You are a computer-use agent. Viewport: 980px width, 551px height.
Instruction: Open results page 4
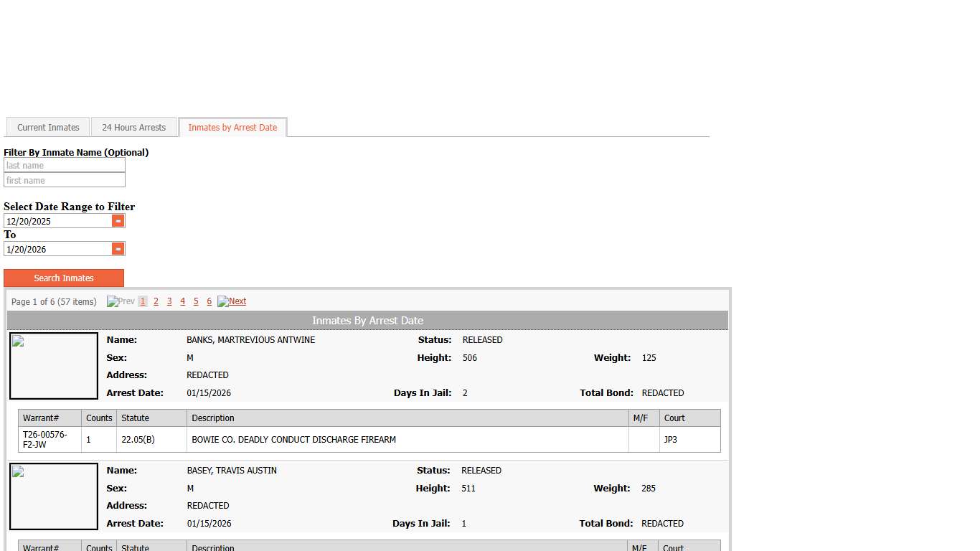pos(182,301)
